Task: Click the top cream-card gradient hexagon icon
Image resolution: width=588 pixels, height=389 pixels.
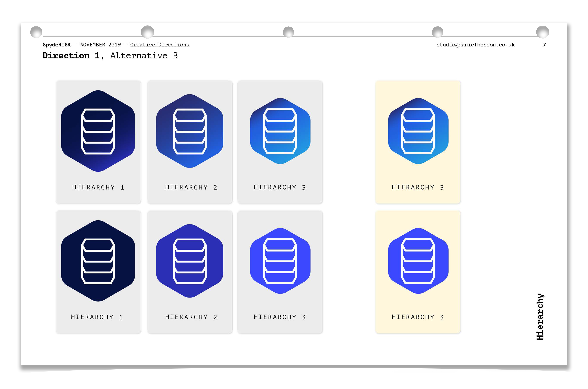Action: pos(418,131)
